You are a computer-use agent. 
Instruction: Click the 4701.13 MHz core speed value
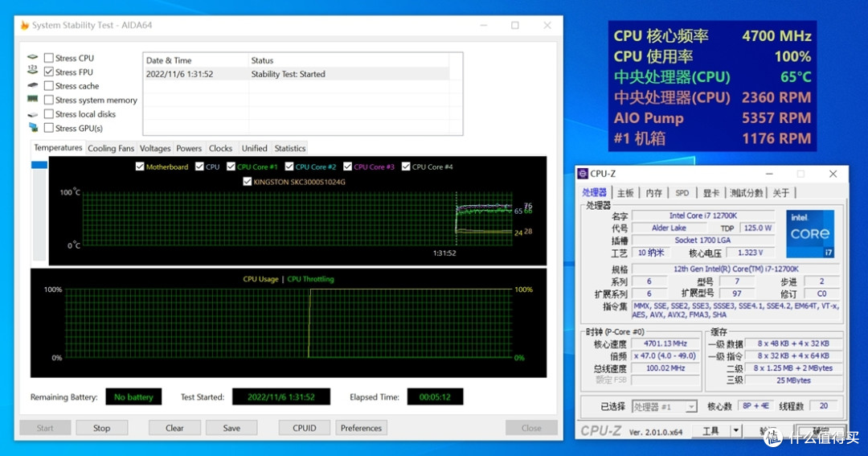tap(665, 343)
